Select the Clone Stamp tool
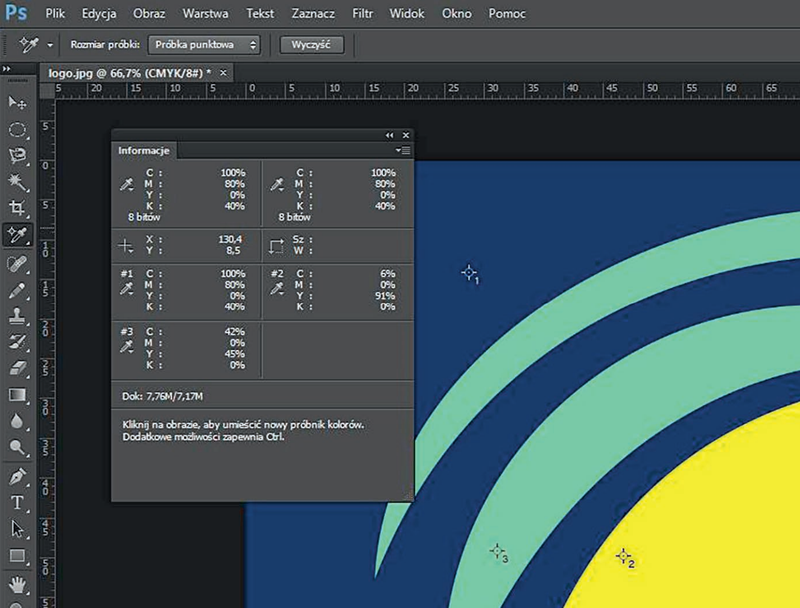The image size is (800, 608). click(18, 317)
